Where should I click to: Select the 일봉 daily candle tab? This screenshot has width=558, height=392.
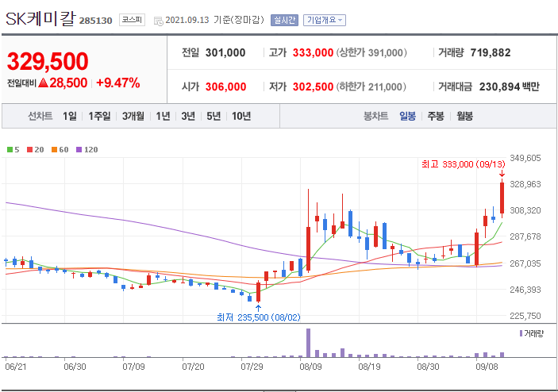pos(407,116)
